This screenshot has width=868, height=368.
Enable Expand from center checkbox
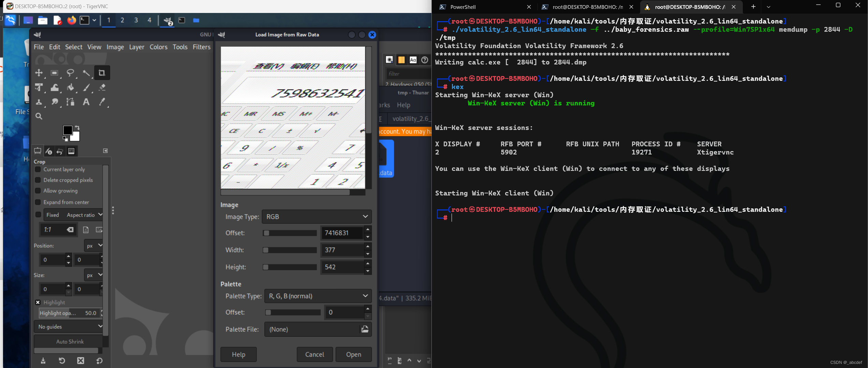[38, 202]
